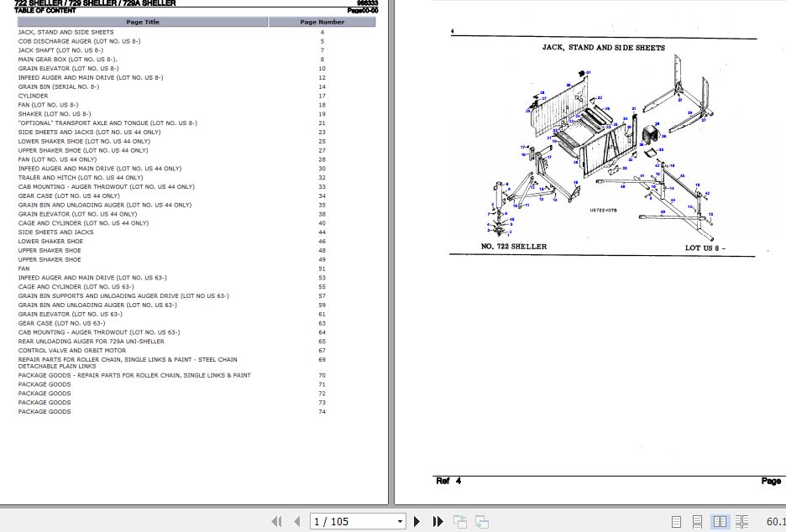Select UPPER SHAKER SHOE (LOT NO. US 44 ONLY)
This screenshot has height=532, width=786.
pos(83,150)
